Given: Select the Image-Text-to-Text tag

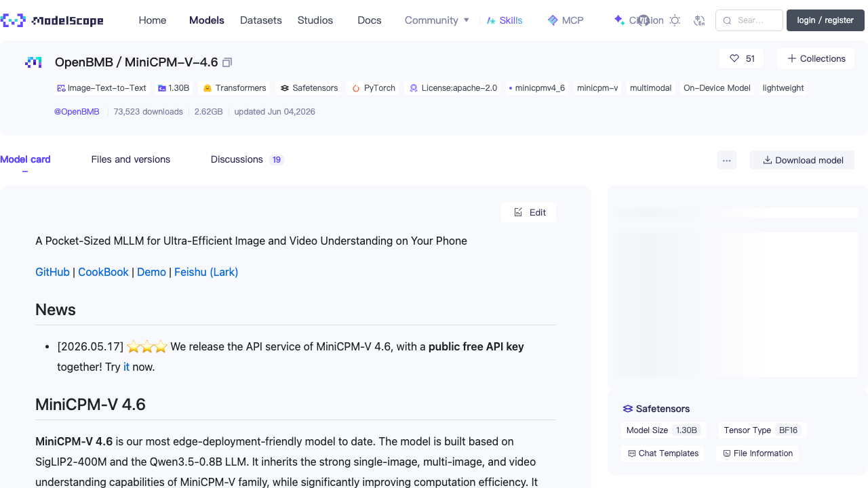Looking at the screenshot, I should coord(102,88).
